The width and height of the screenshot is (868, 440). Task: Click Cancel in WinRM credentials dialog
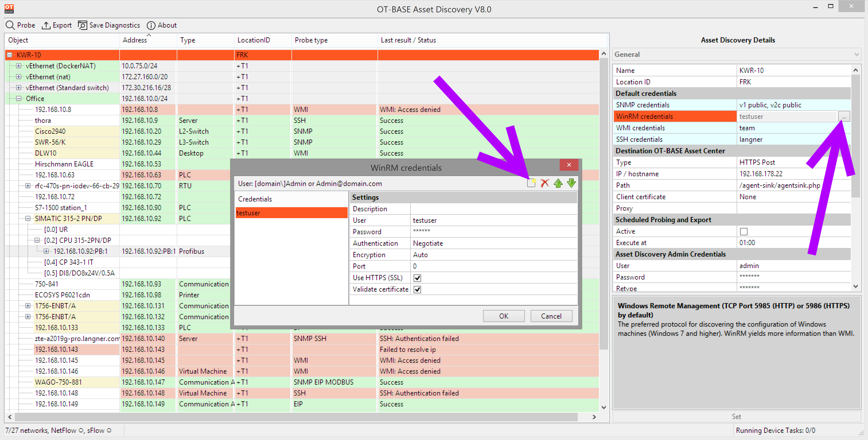click(x=551, y=316)
